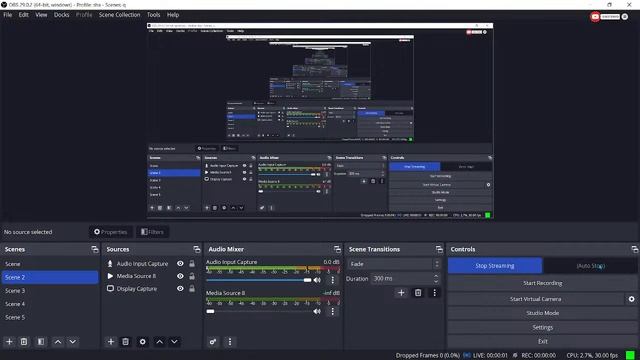Click the preview canvas thumbnail
This screenshot has height=360, width=640.
[x=320, y=121]
